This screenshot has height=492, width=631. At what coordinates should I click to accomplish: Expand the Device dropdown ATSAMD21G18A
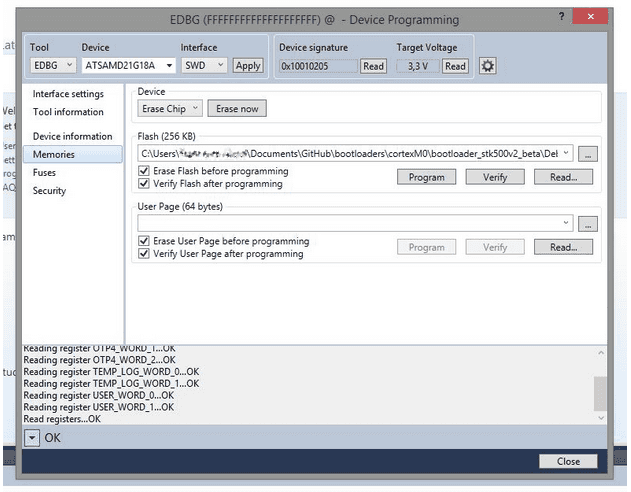[128, 65]
